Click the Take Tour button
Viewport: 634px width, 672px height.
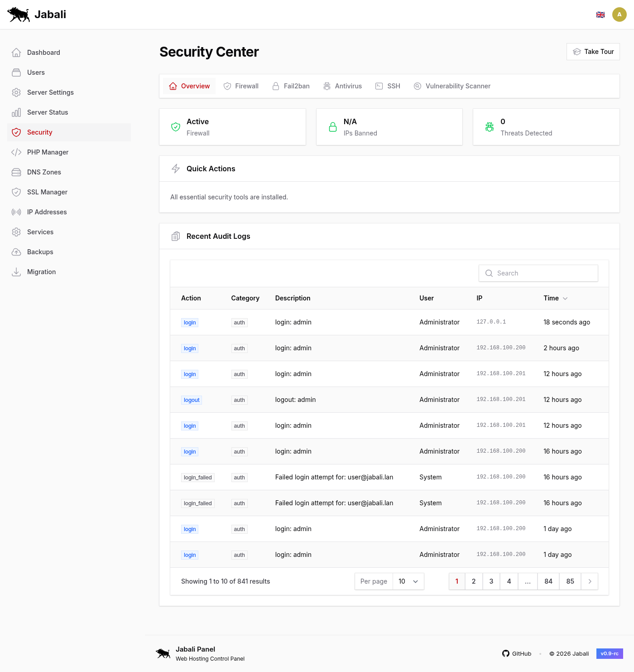coord(593,51)
